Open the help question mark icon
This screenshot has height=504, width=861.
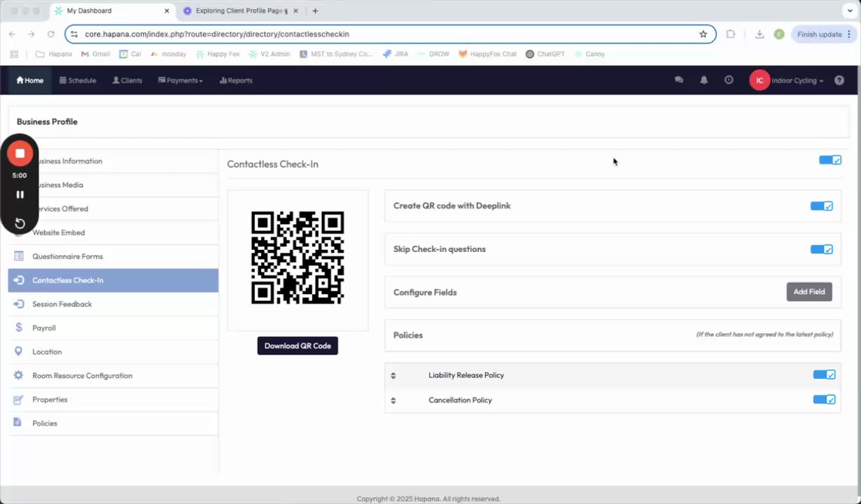[839, 80]
